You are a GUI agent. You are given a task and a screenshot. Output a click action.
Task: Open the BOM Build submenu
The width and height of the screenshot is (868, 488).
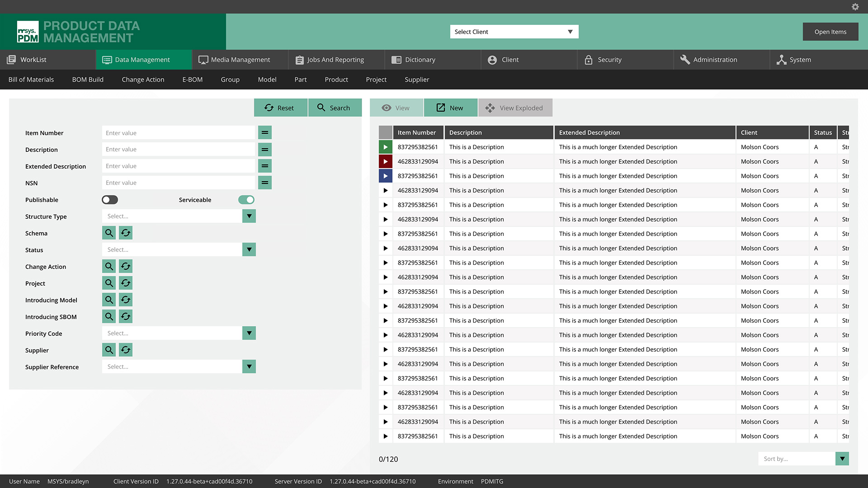88,80
